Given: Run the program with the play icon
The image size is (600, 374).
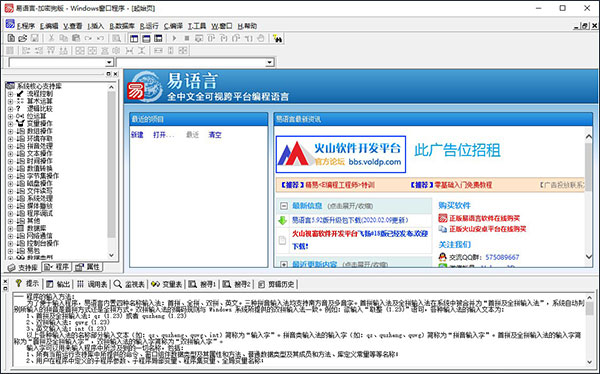Looking at the screenshot, I should coord(174,38).
